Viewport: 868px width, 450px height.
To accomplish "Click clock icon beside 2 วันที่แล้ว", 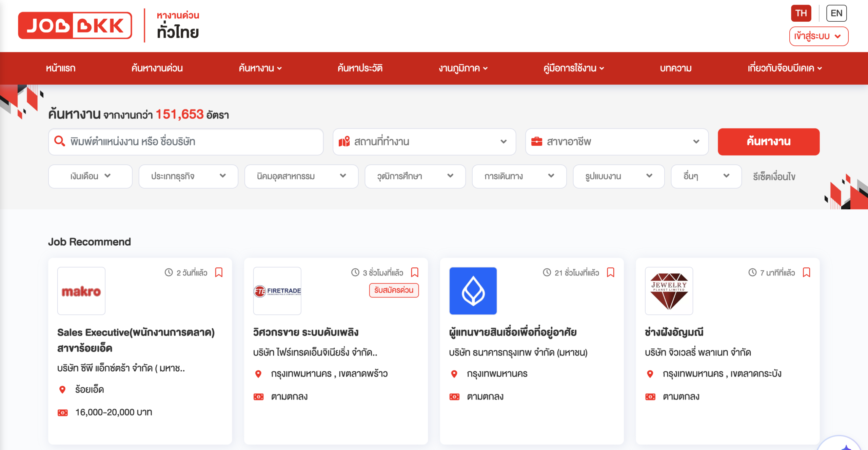I will click(x=169, y=272).
